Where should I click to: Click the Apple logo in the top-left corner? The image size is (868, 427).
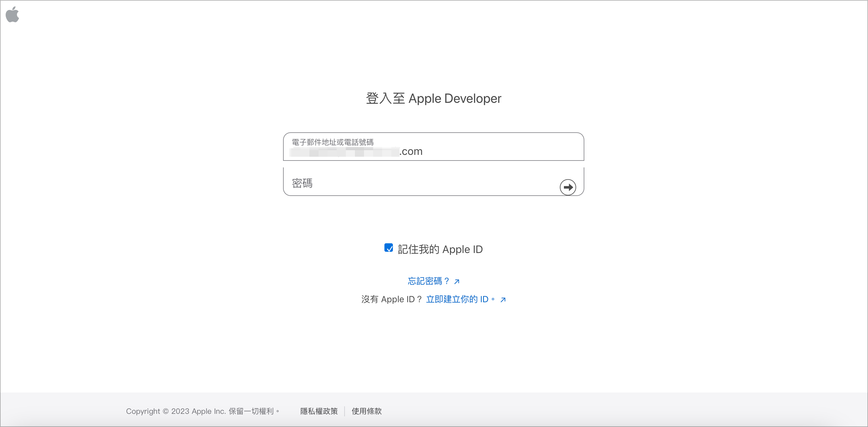coord(13,14)
